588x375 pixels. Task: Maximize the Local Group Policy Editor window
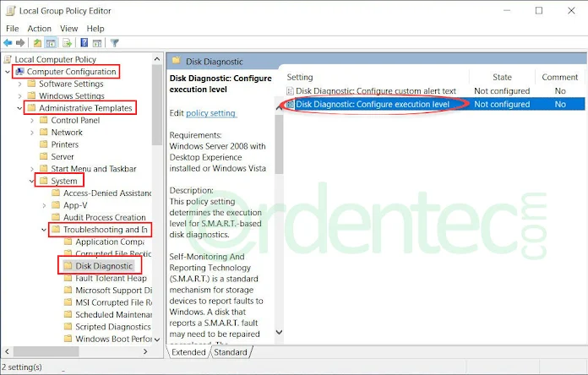tap(539, 10)
